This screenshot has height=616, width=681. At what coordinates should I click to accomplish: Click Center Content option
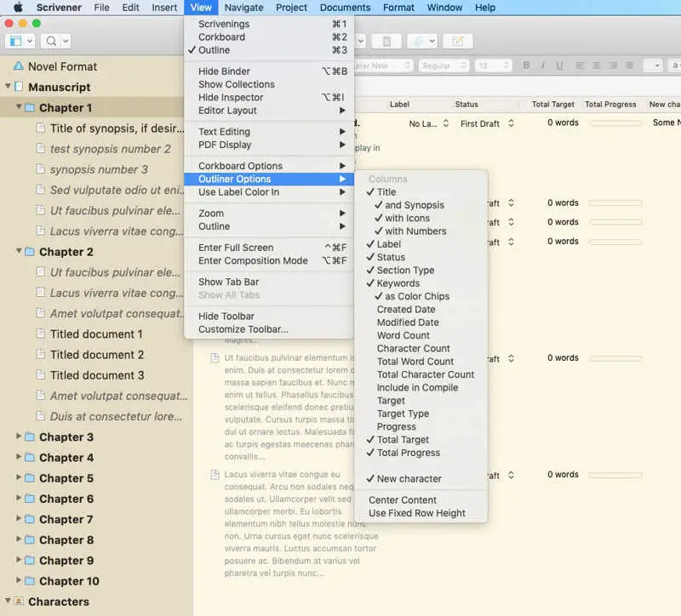(421, 500)
